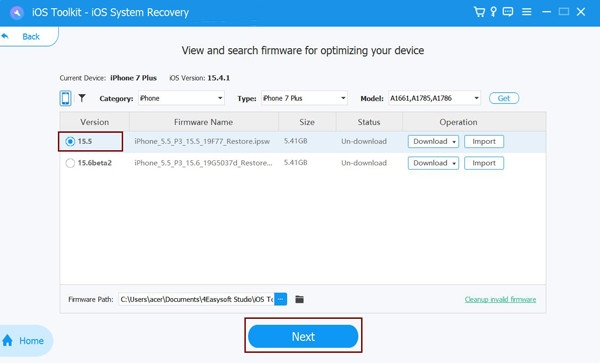Sort by Version column header
Screen dimensions: 600x363
[95, 122]
